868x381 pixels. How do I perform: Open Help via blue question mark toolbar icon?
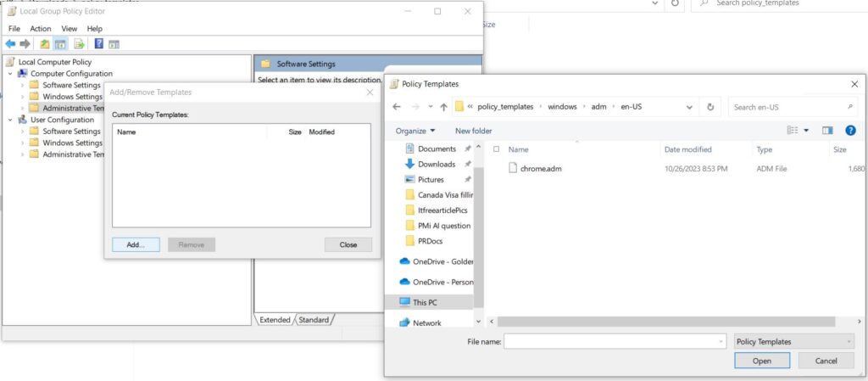pos(99,44)
